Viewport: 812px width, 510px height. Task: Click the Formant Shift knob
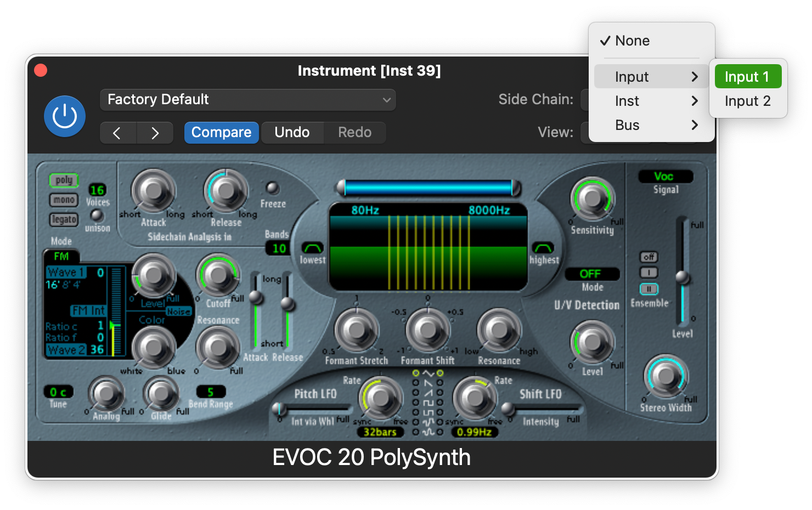tap(427, 330)
